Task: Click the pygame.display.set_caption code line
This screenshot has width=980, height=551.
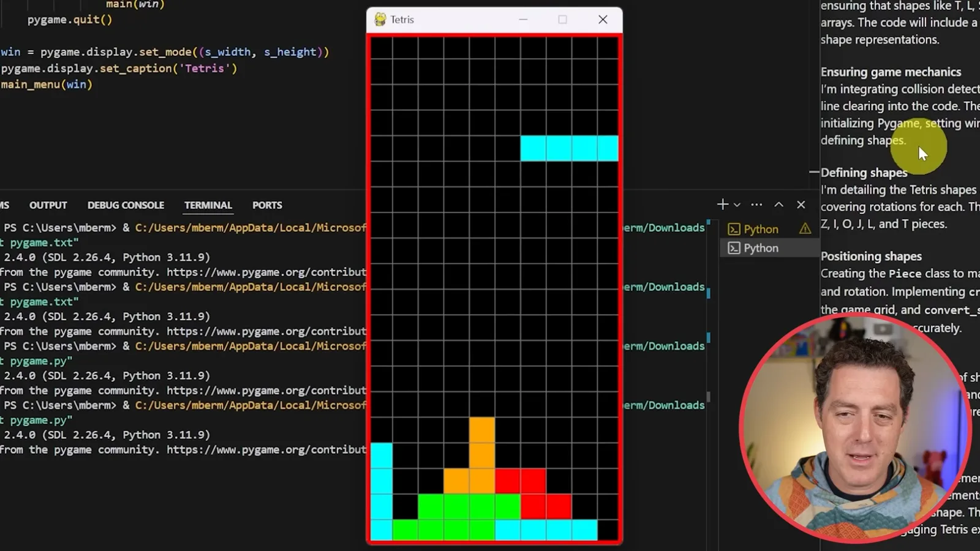Action: coord(119,68)
